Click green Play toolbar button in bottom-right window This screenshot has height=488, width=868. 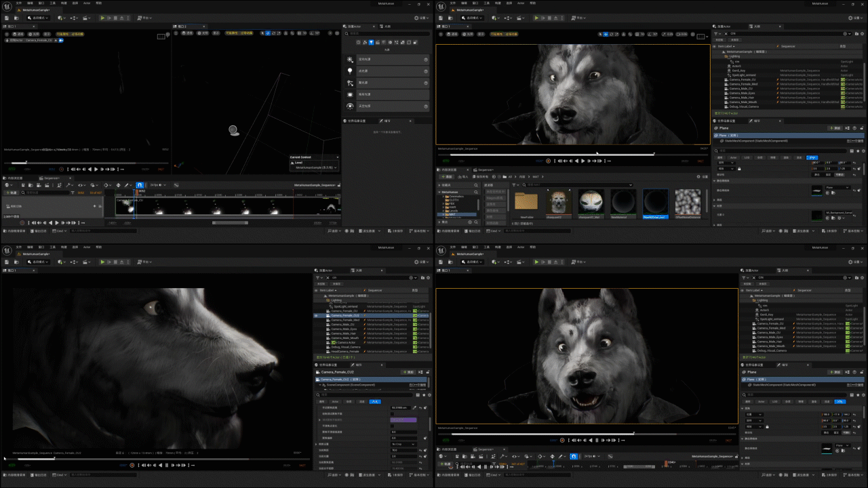click(x=536, y=262)
